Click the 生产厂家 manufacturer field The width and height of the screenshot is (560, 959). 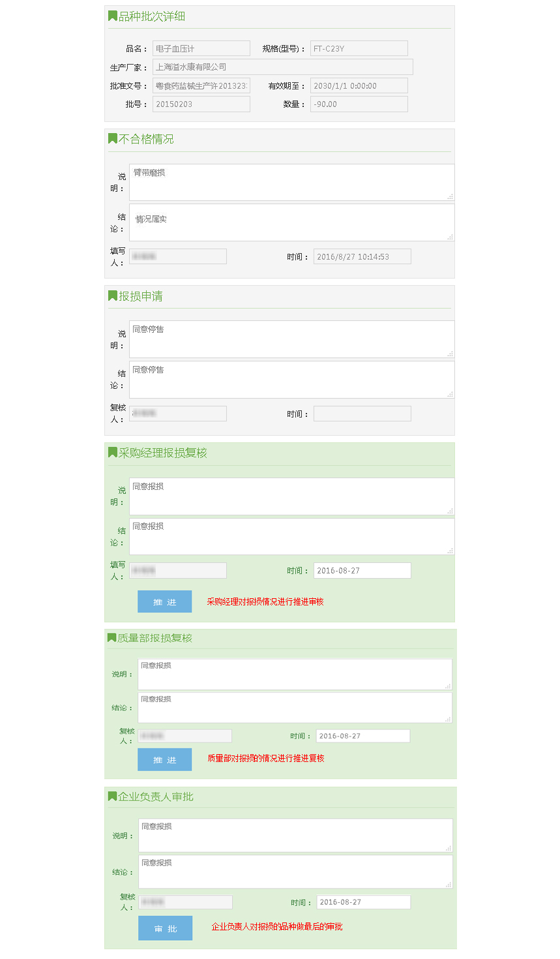(282, 67)
